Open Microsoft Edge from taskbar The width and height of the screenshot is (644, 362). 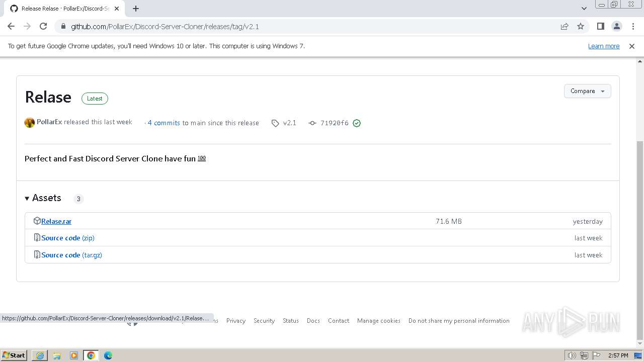(x=108, y=355)
